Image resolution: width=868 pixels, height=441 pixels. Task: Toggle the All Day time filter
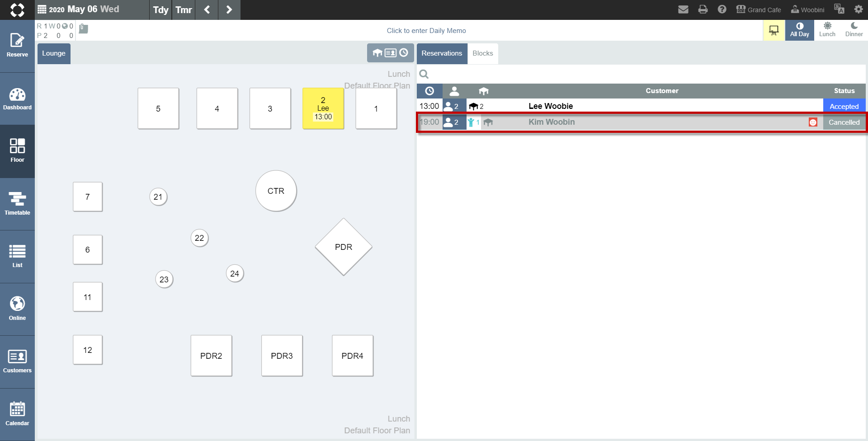tap(799, 30)
